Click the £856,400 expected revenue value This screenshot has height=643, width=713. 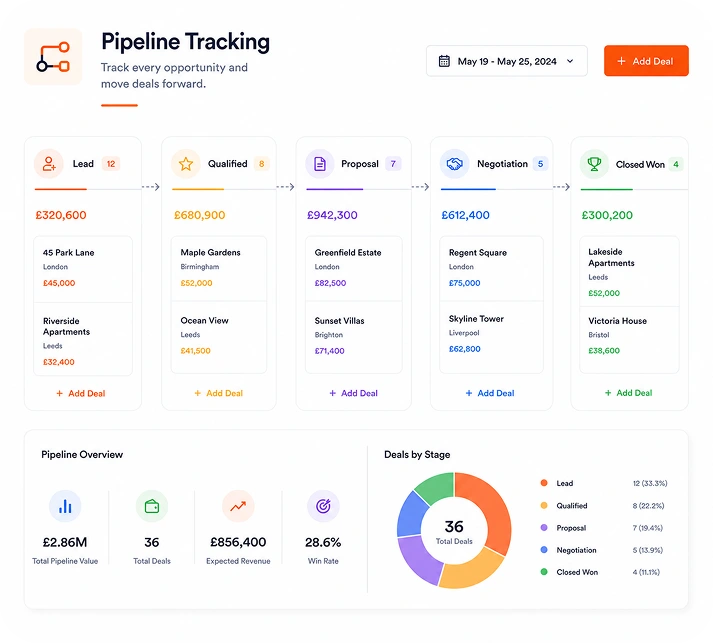pyautogui.click(x=238, y=542)
